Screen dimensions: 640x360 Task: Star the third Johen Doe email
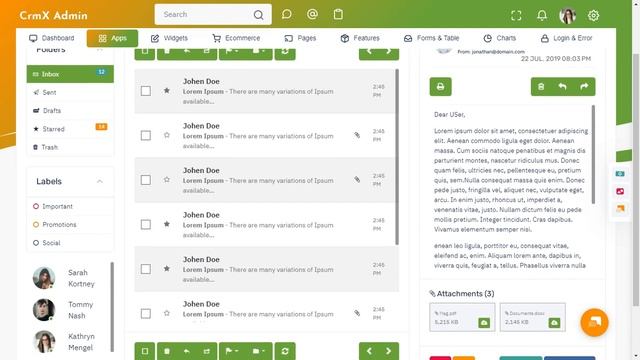coord(167,180)
